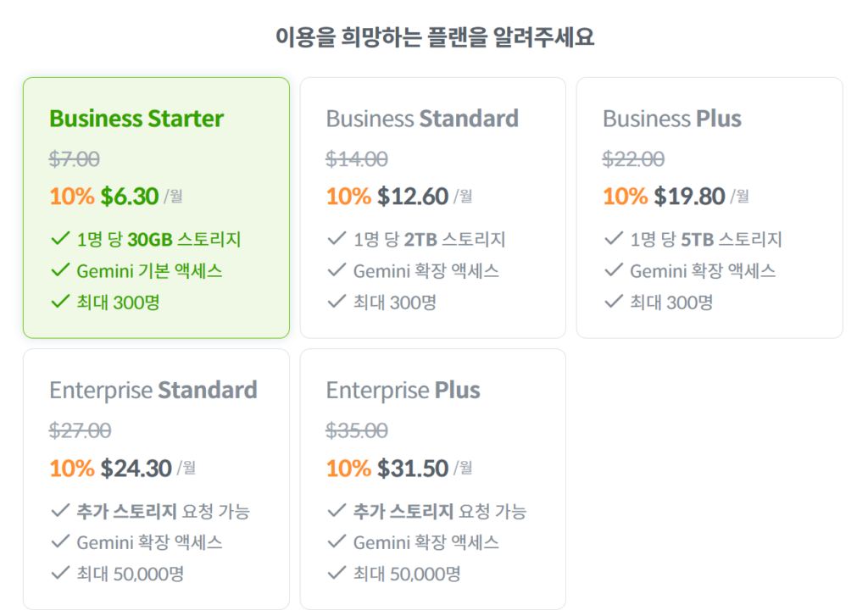868x616 pixels.
Task: Click the checkmark beside 1명 당 5TB 스토리지
Action: pos(615,238)
